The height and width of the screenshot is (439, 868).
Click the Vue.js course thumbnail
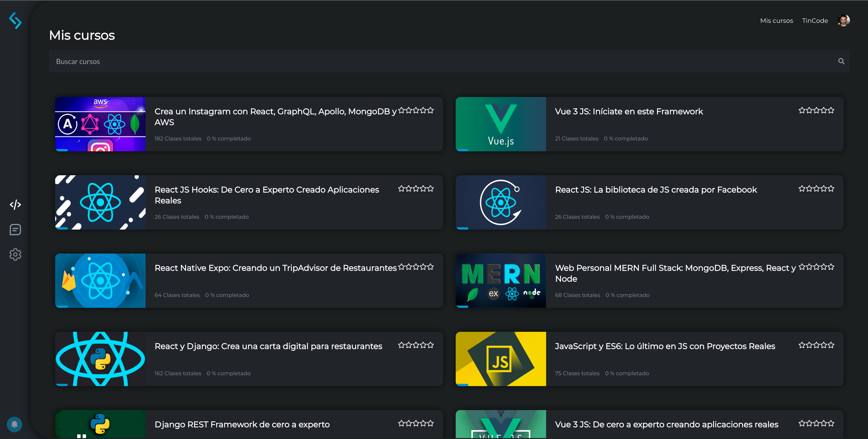[501, 124]
